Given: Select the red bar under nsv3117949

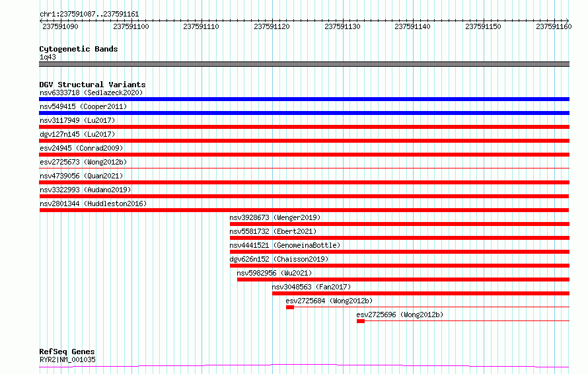Looking at the screenshot, I should click(x=304, y=127).
